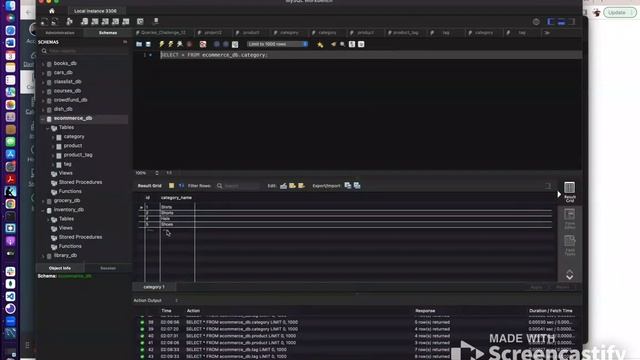Export recordset to external file icon

(x=348, y=186)
